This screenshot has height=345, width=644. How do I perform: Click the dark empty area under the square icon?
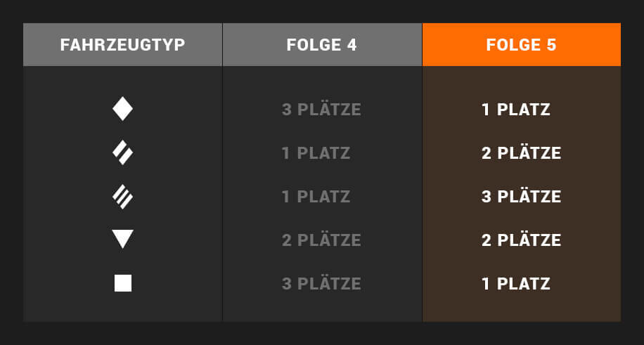pos(123,308)
